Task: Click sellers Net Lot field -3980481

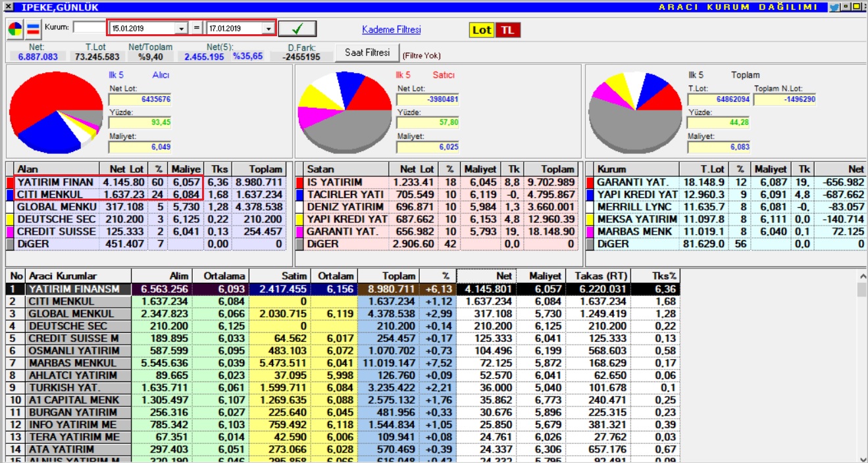Action: 428,99
